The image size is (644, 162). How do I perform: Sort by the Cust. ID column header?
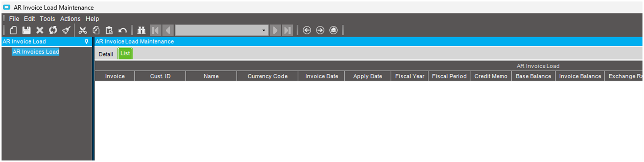[160, 76]
